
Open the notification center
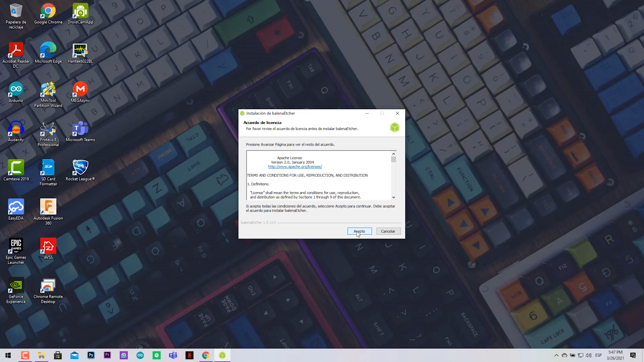633,355
